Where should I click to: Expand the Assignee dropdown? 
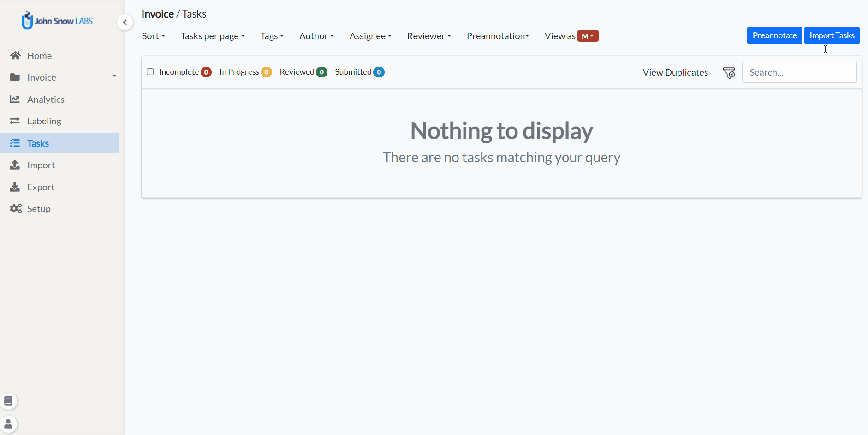(371, 36)
